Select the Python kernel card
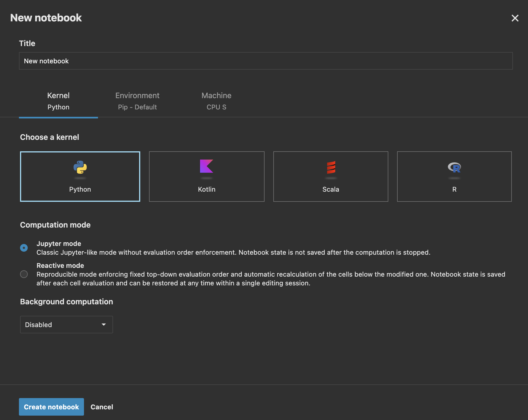The image size is (528, 420). (80, 176)
